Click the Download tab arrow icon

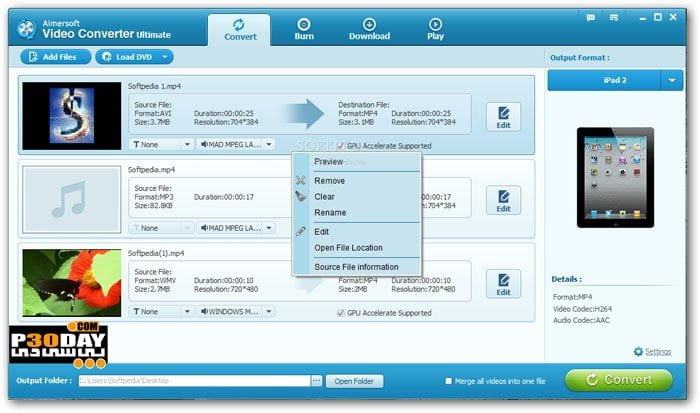(x=369, y=24)
